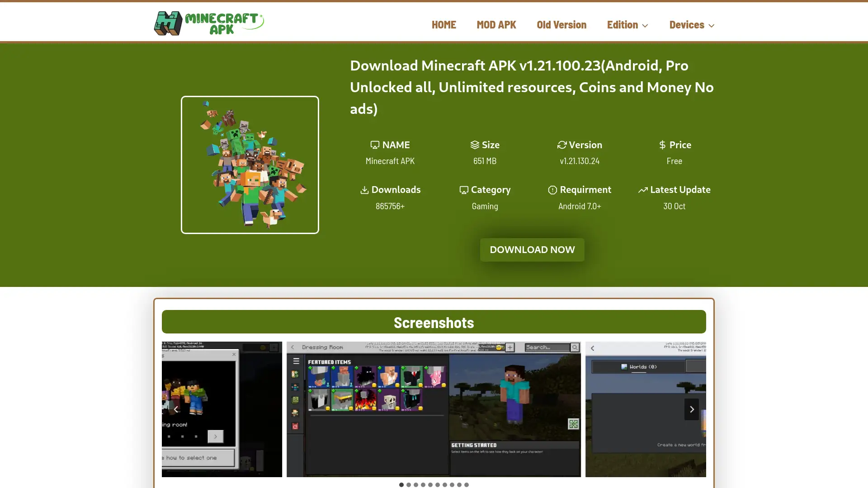868x488 pixels.
Task: Click the download arrow icon beside Downloads
Action: pyautogui.click(x=364, y=190)
